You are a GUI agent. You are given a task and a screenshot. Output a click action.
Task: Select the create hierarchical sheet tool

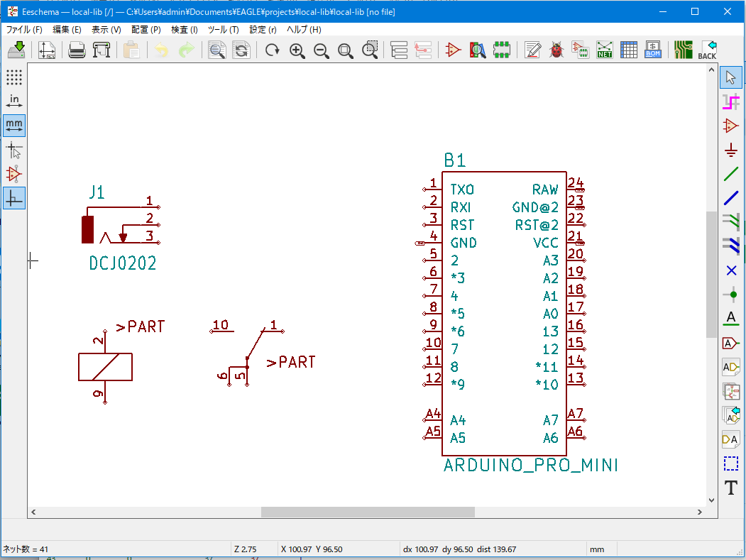click(731, 392)
